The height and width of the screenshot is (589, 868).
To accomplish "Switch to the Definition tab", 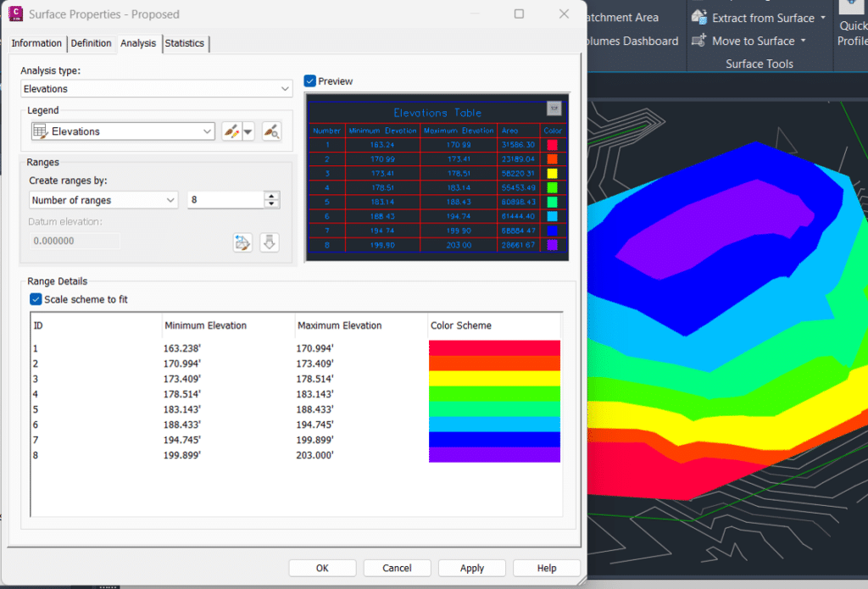I will [x=91, y=43].
